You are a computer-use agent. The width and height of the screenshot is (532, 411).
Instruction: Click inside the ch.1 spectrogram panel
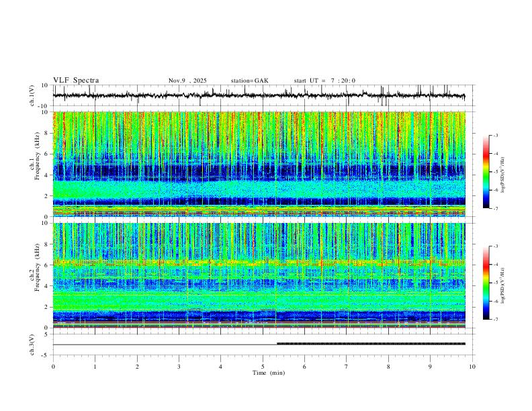click(x=259, y=164)
